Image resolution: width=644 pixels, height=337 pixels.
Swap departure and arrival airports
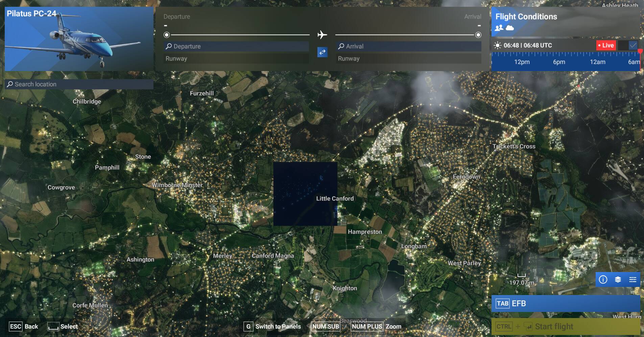point(322,52)
